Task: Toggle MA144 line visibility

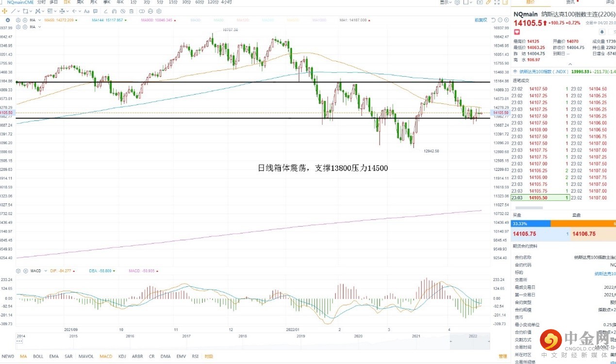Action: click(109, 20)
